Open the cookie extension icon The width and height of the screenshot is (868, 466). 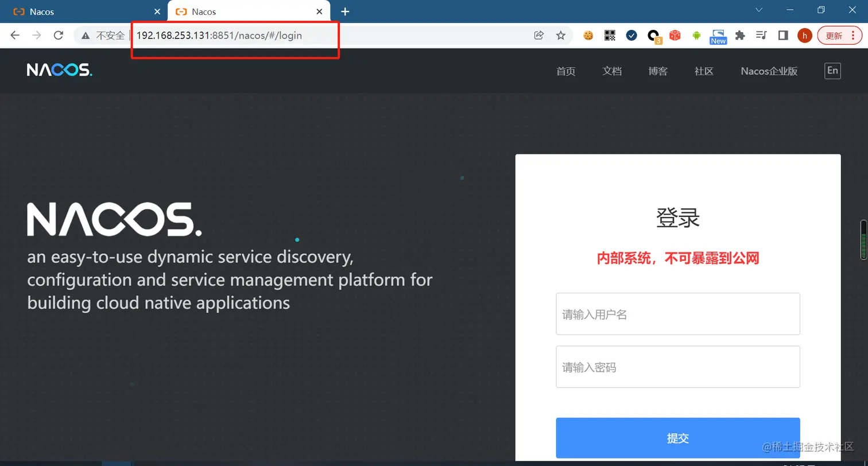(588, 36)
